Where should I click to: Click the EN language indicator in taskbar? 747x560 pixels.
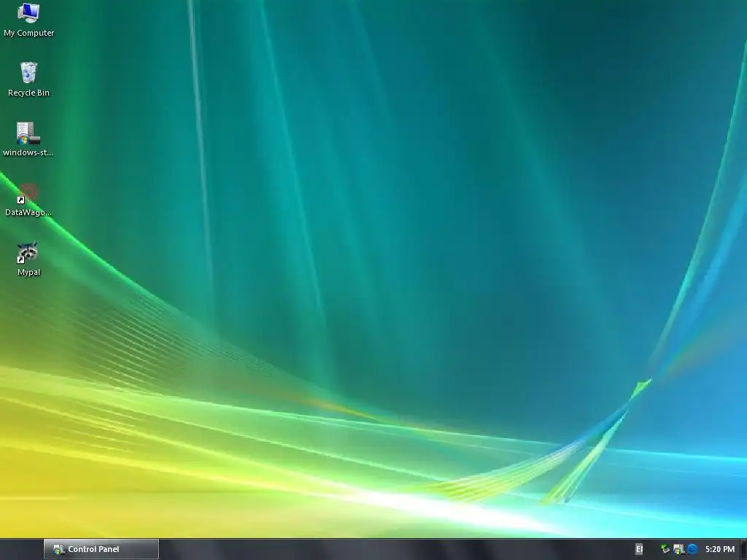(x=639, y=549)
